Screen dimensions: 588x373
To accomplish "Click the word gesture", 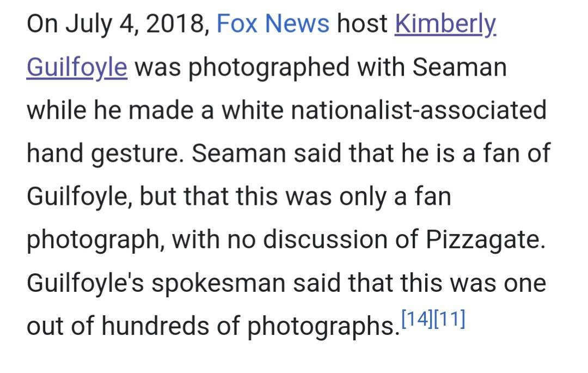I will 137,155.
